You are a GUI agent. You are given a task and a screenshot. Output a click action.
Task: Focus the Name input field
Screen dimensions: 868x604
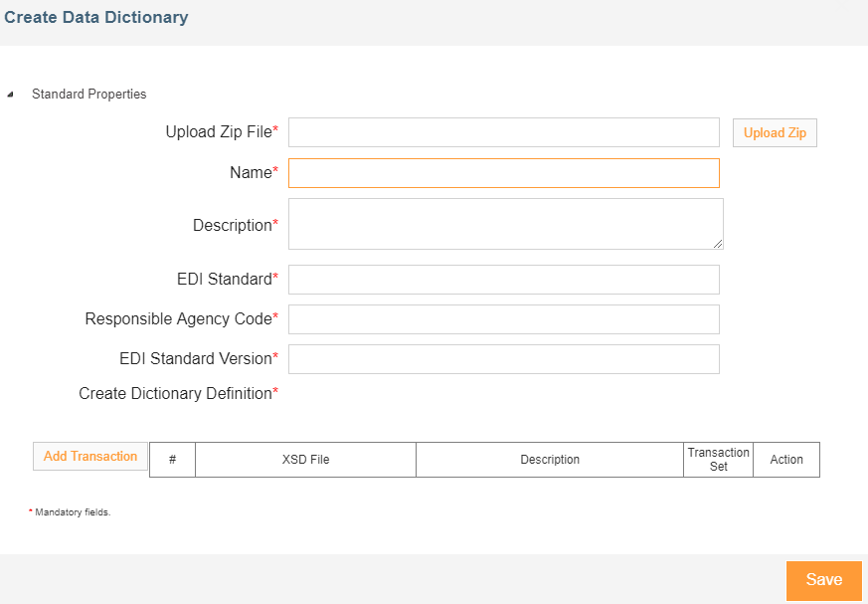coord(503,173)
